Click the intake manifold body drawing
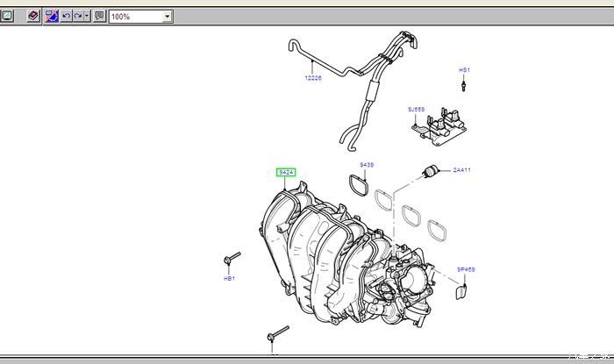This screenshot has width=614, height=364. pyautogui.click(x=316, y=254)
